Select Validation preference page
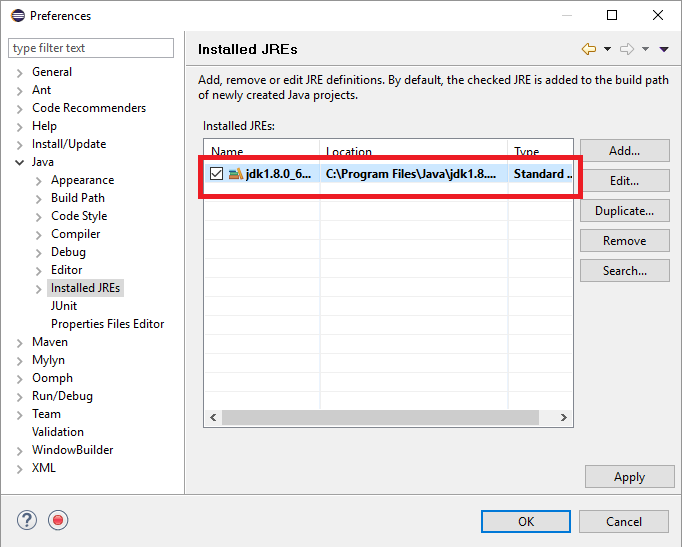The image size is (682, 547). click(58, 432)
